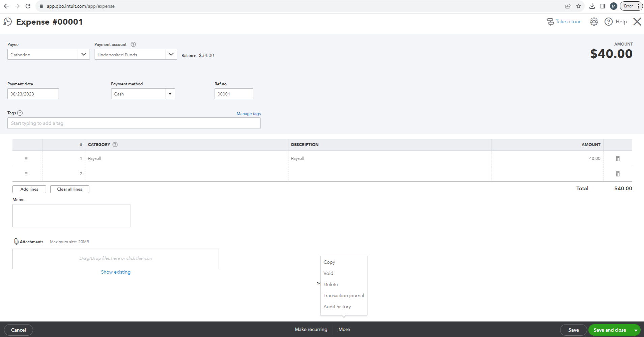Expand the Payment account dropdown
The image size is (644, 337).
point(171,54)
